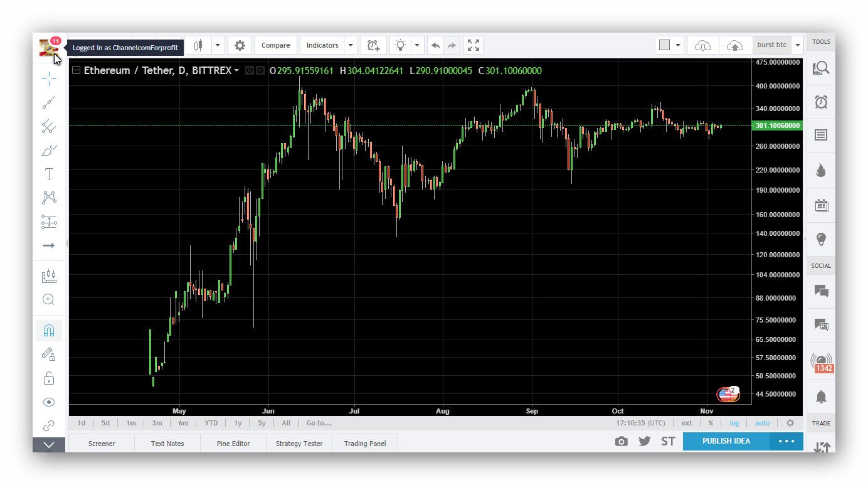Click the chart layout square icon
This screenshot has height=485, width=868.
665,45
